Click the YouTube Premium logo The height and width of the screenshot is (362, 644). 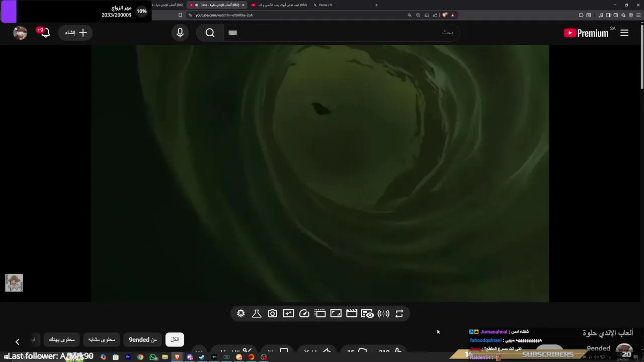[x=586, y=33]
